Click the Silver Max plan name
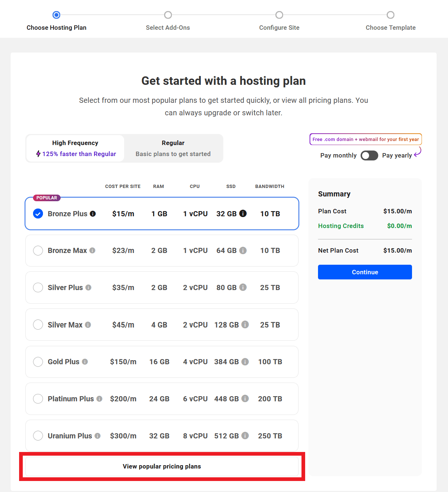Image resolution: width=448 pixels, height=492 pixels. [x=65, y=325]
